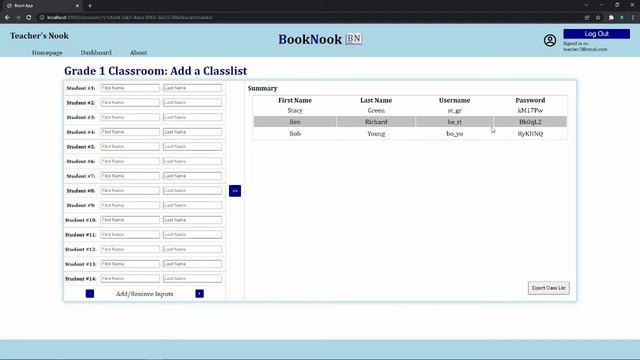Viewport: 640px width, 360px height.
Task: Click the remove input minus button
Action: tap(90, 294)
